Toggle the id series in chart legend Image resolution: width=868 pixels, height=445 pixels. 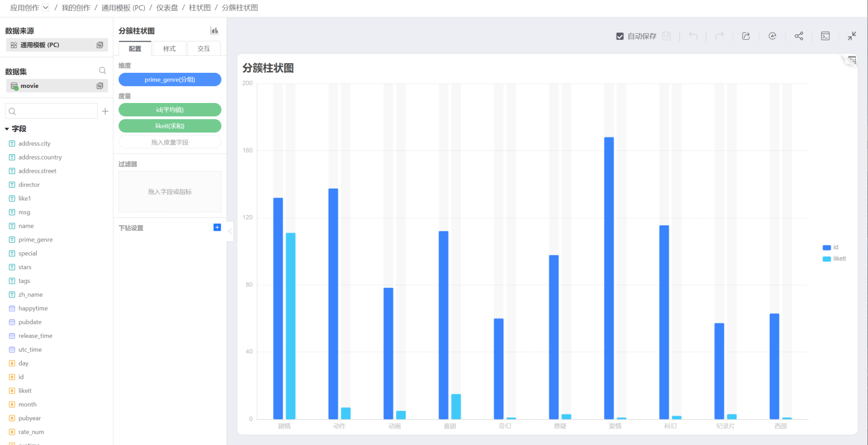click(831, 247)
